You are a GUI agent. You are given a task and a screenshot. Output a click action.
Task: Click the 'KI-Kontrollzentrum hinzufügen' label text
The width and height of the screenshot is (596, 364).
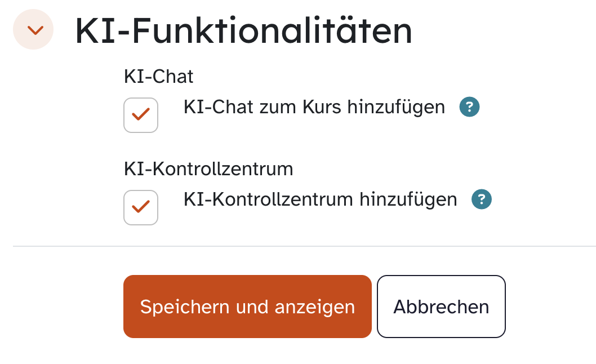click(320, 199)
